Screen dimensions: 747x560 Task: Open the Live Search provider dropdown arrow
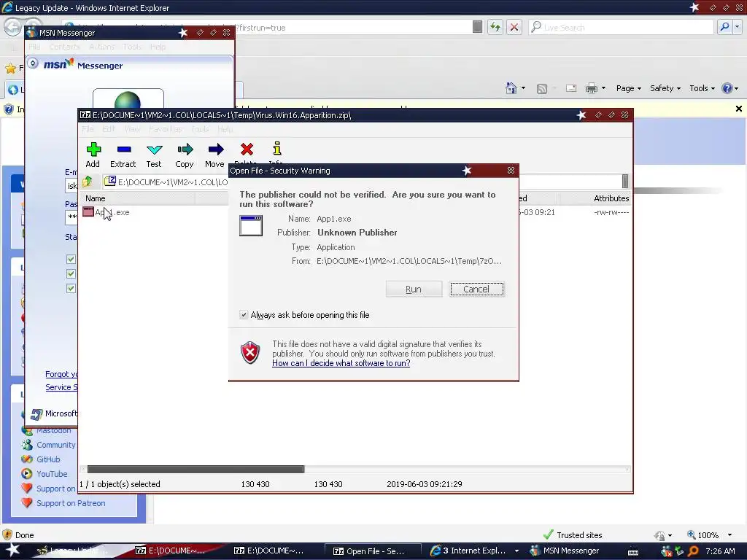[737, 27]
